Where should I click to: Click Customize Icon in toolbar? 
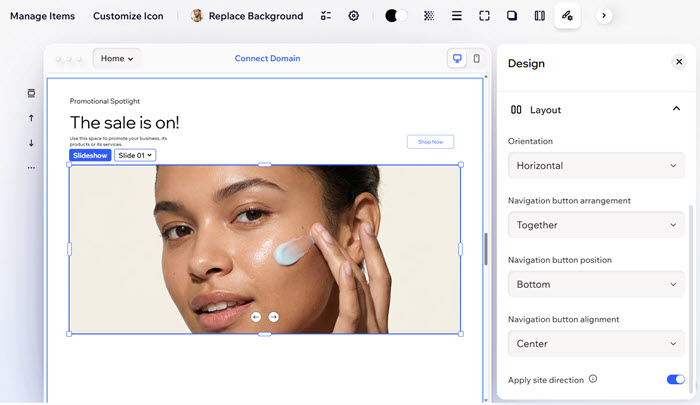128,16
